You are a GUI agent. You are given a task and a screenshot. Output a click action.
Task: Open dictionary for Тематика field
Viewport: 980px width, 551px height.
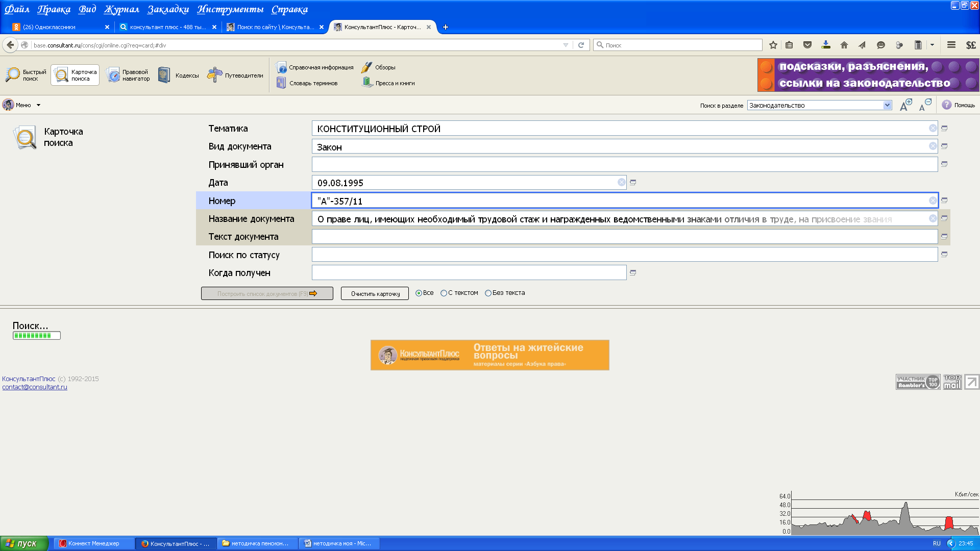point(944,128)
